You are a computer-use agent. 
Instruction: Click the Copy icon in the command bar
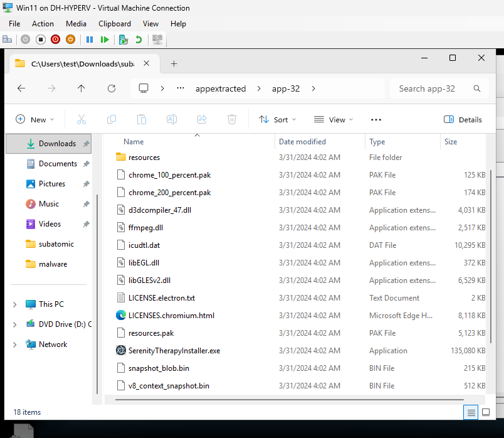[112, 120]
